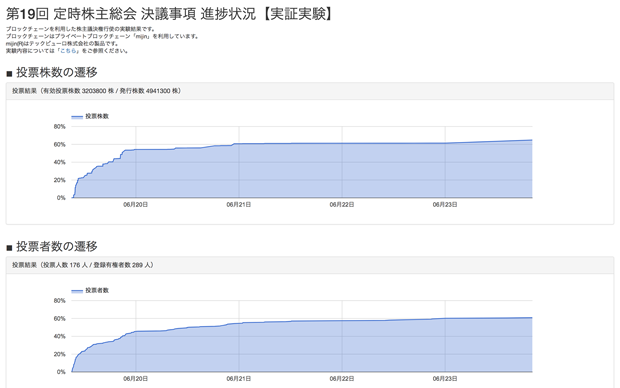Select the 投票者数 legend label
This screenshot has width=620, height=388.
(97, 290)
